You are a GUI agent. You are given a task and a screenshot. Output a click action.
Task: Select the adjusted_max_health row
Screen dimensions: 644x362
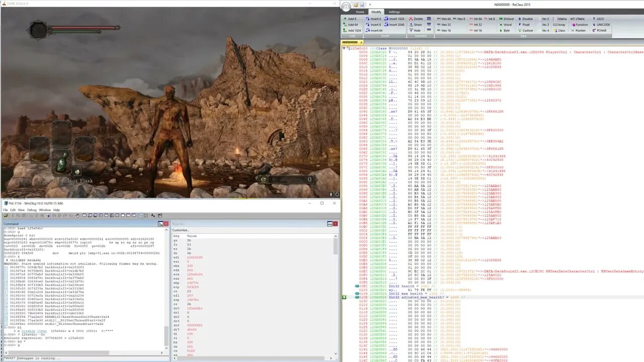tap(493, 297)
